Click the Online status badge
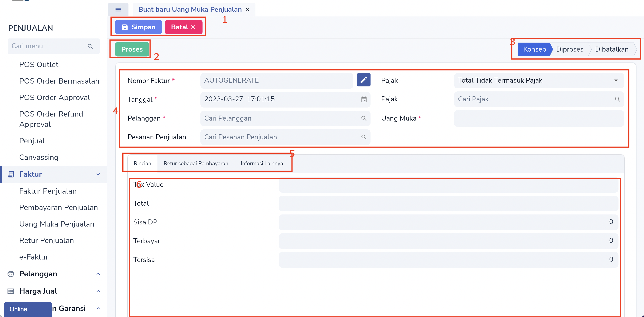The height and width of the screenshot is (317, 644). click(x=28, y=309)
